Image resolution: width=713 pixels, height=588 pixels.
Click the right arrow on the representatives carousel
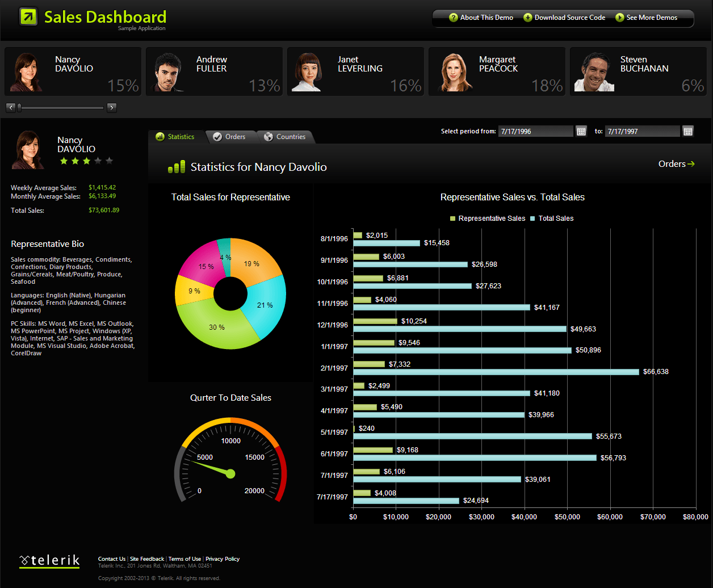(111, 107)
